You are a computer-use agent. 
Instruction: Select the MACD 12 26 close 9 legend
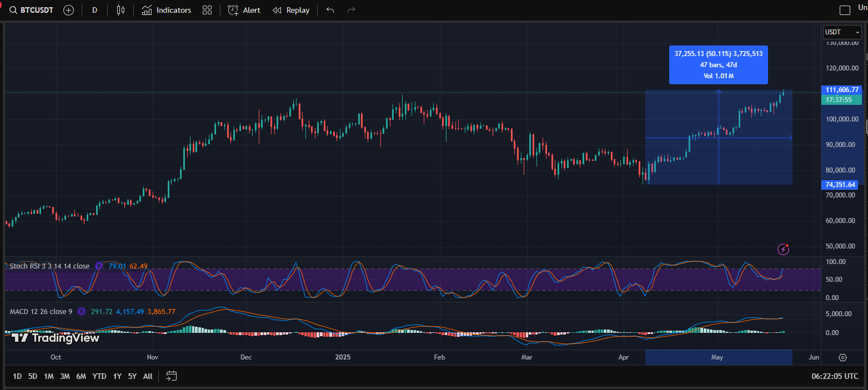click(41, 312)
